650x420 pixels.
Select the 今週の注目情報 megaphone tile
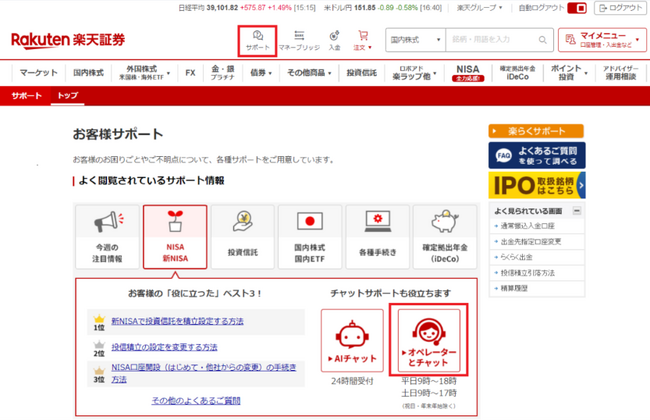(107, 237)
